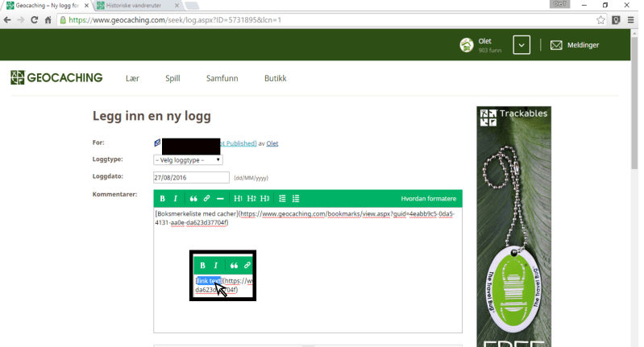Image resolution: width=644 pixels, height=347 pixels.
Task: Click the address bar URL
Action: click(175, 19)
